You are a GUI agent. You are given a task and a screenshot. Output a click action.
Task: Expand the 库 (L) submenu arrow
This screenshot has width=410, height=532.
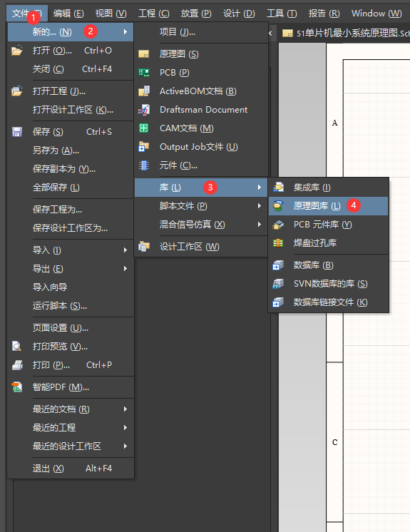(260, 187)
